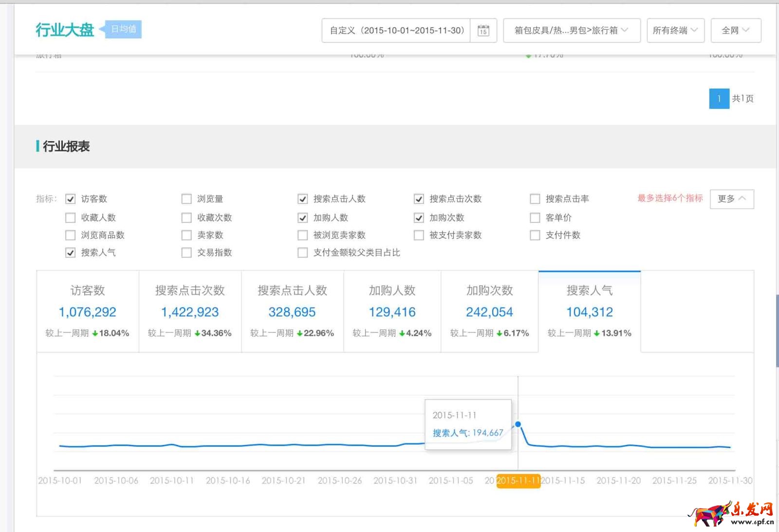View the 搜索点击人数 metric tab
The width and height of the screenshot is (779, 532).
tap(292, 312)
